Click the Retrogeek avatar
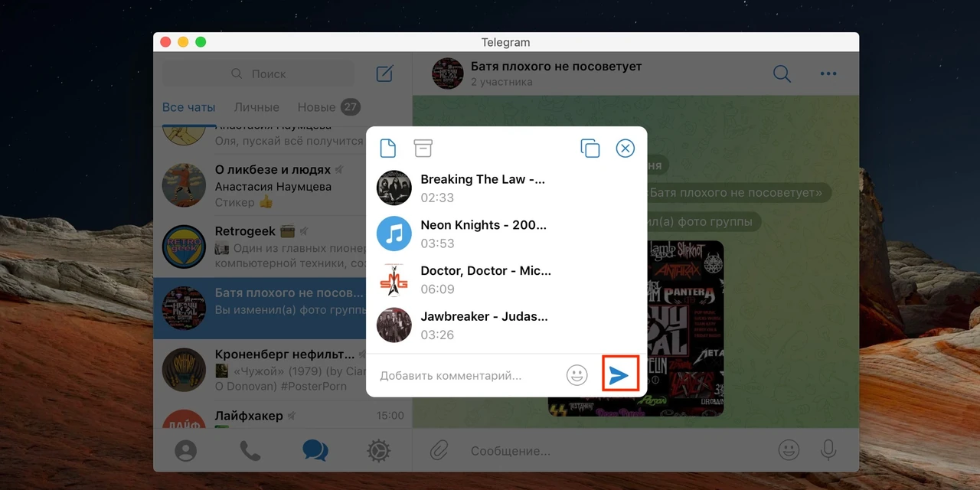This screenshot has height=490, width=980. [185, 247]
